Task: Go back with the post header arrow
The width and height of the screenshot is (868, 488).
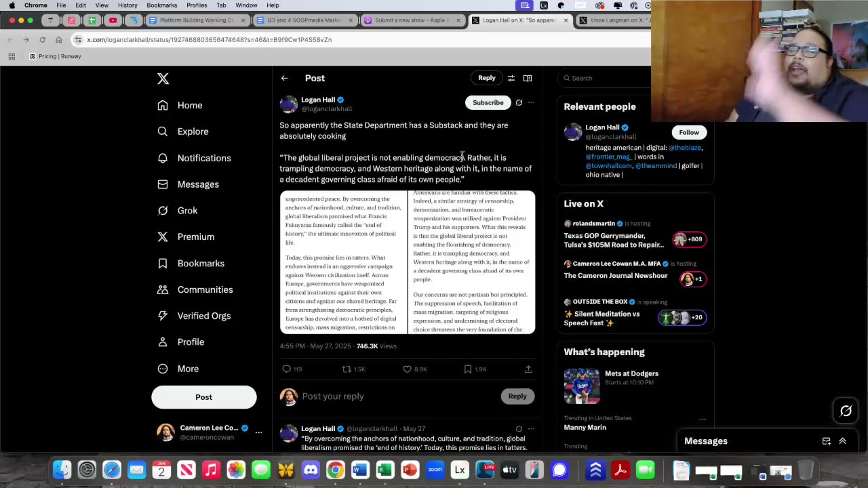Action: tap(284, 78)
